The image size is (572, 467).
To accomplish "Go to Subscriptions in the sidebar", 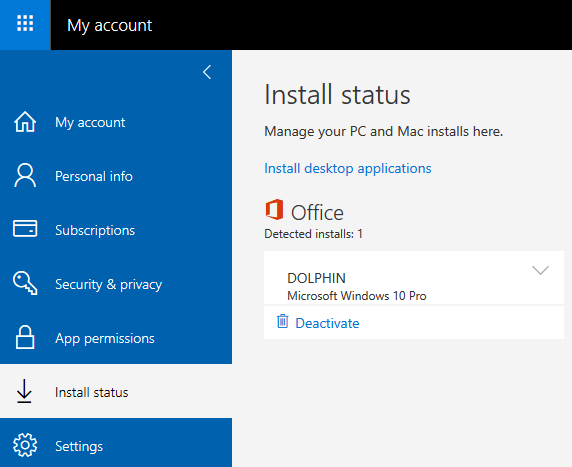I will pyautogui.click(x=95, y=230).
